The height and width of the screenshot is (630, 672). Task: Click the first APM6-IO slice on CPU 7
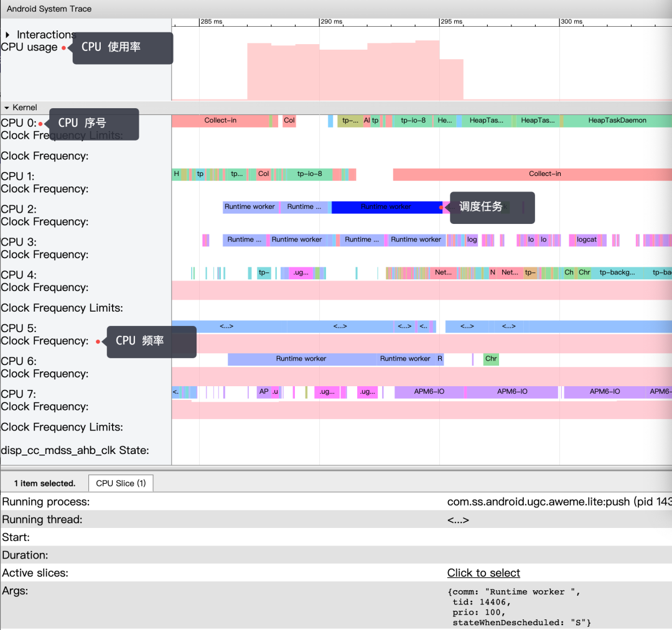tap(429, 391)
